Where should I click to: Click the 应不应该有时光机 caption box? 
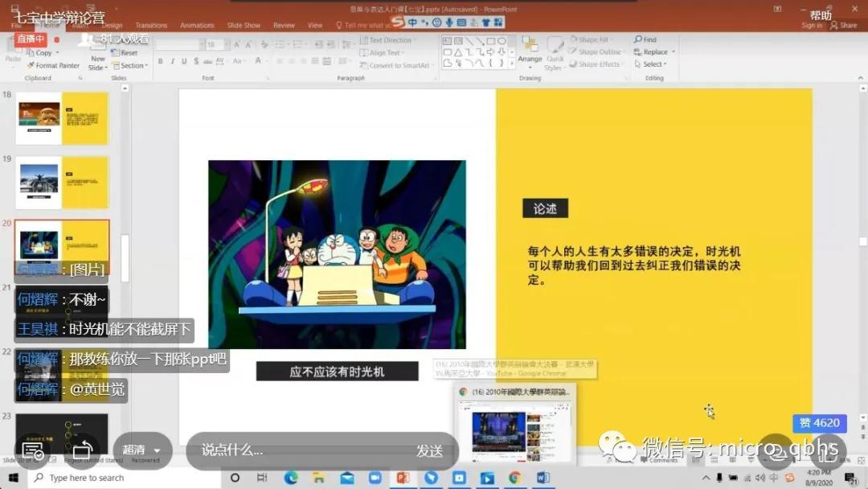(x=337, y=372)
